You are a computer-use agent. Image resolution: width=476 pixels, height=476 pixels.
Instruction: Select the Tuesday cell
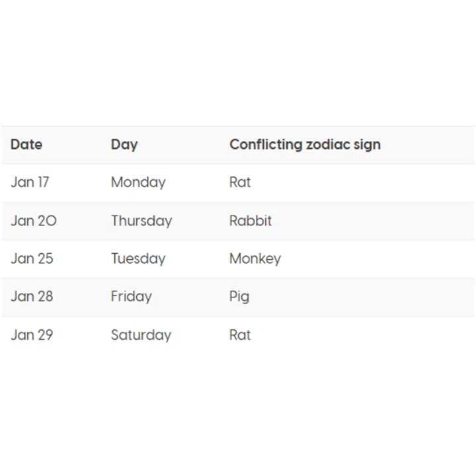(138, 258)
